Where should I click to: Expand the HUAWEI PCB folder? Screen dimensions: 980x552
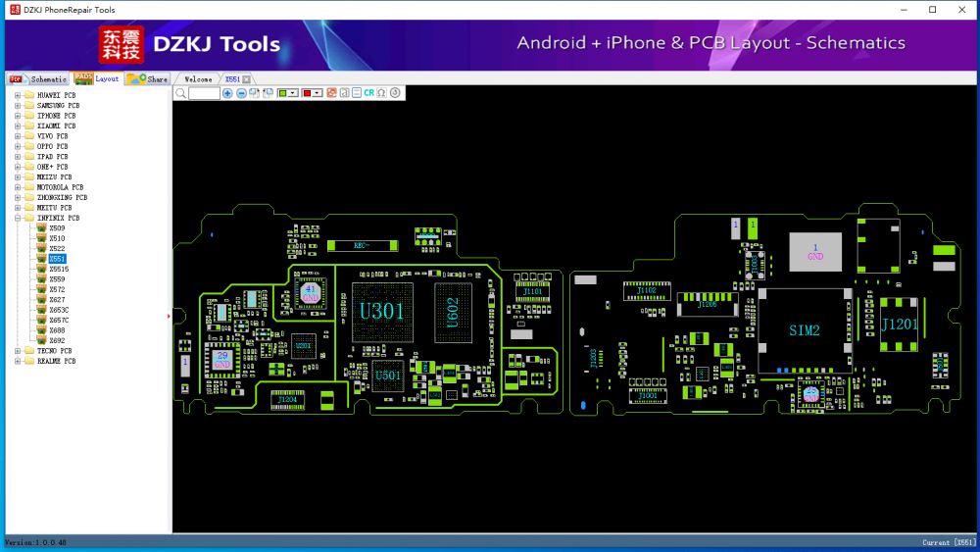(17, 95)
